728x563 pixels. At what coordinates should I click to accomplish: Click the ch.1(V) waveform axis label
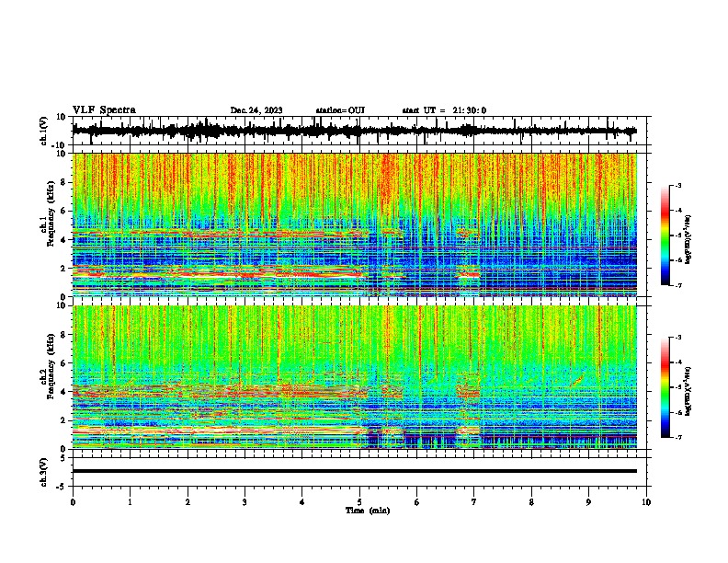point(44,131)
